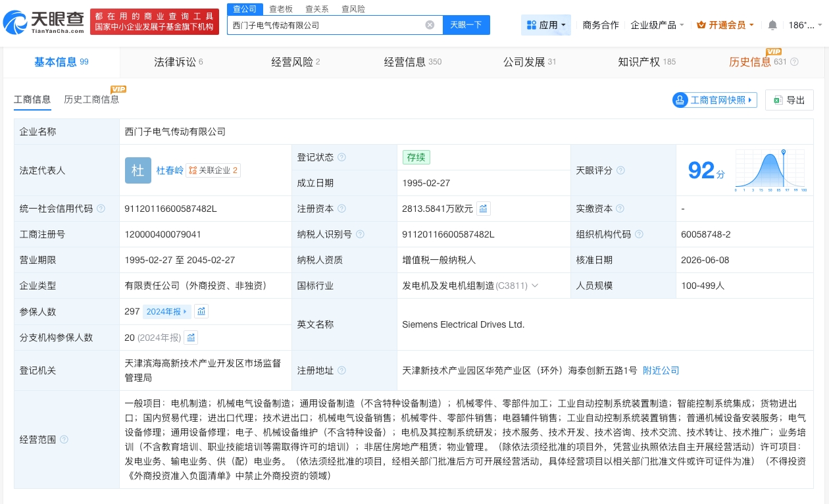
Task: Select the 查老板 search tab
Action: (x=281, y=9)
